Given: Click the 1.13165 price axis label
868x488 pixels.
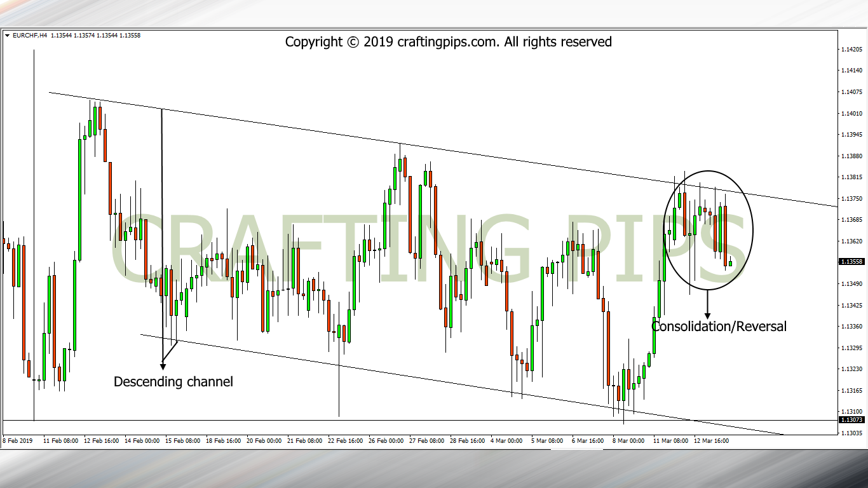Looking at the screenshot, I should (x=851, y=391).
